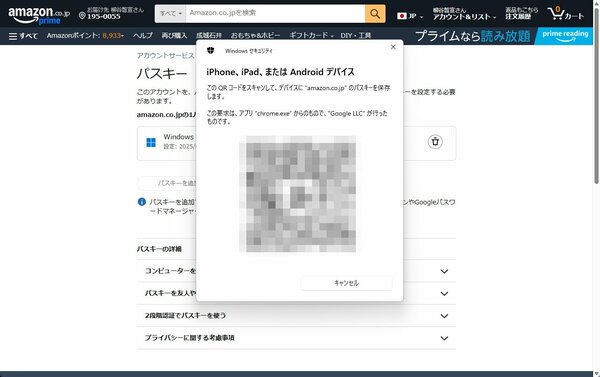This screenshot has width=600, height=377.
Task: Click the 成城石井 nav item
Action: [x=209, y=36]
